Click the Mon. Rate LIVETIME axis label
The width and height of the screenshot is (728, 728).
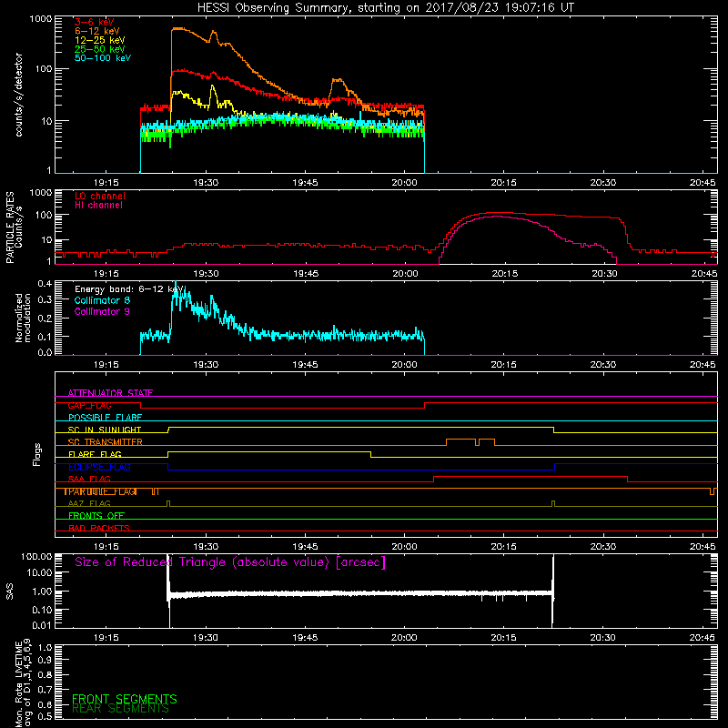point(23,683)
